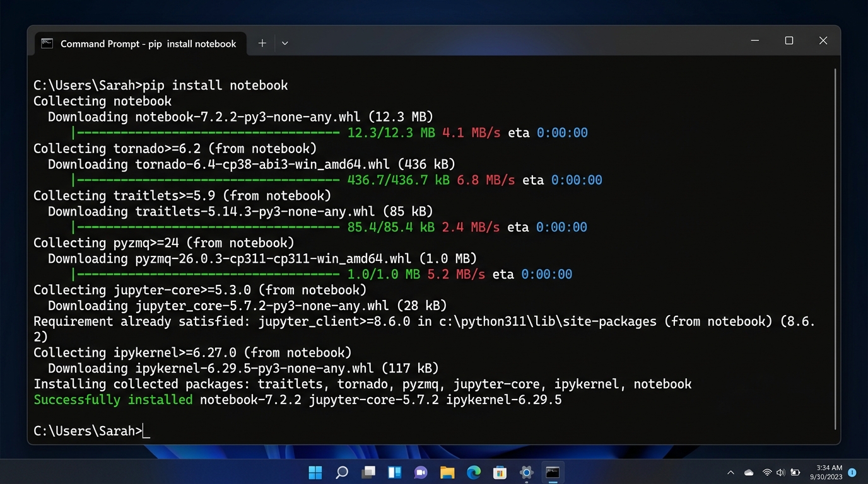Open the blue notification badge
868x484 pixels.
[852, 472]
